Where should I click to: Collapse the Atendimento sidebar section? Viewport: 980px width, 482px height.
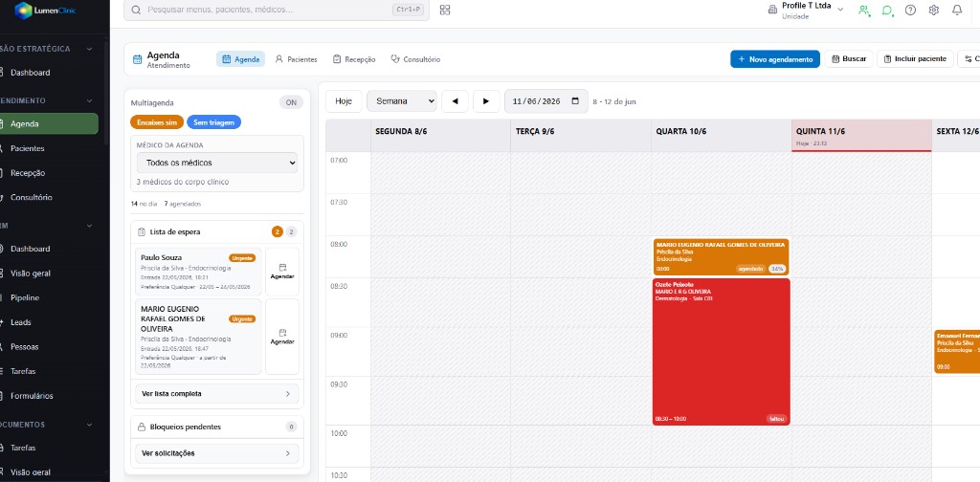pyautogui.click(x=89, y=100)
